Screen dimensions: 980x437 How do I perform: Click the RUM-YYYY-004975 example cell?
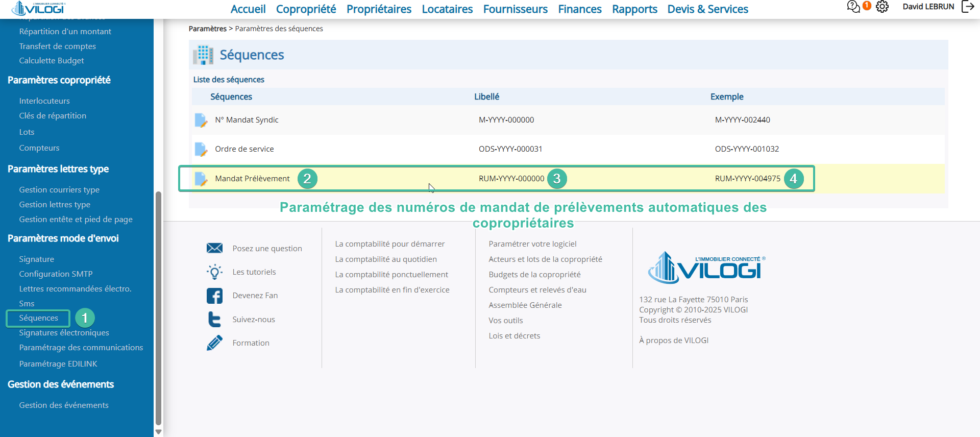pyautogui.click(x=748, y=179)
